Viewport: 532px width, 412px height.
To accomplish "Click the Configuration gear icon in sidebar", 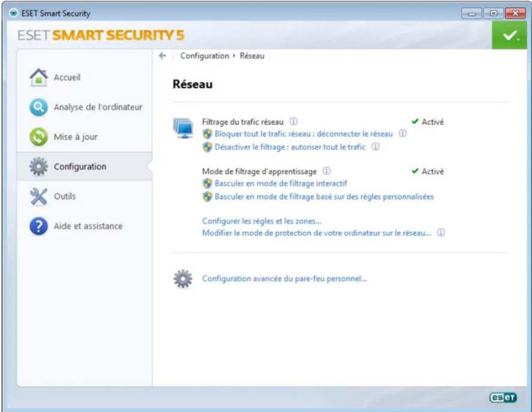I will pyautogui.click(x=38, y=167).
